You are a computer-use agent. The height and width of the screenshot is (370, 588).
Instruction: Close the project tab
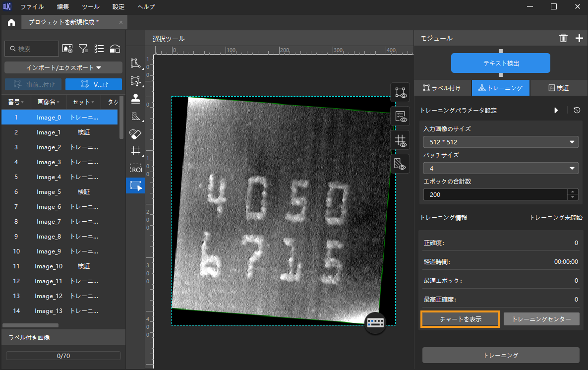121,22
